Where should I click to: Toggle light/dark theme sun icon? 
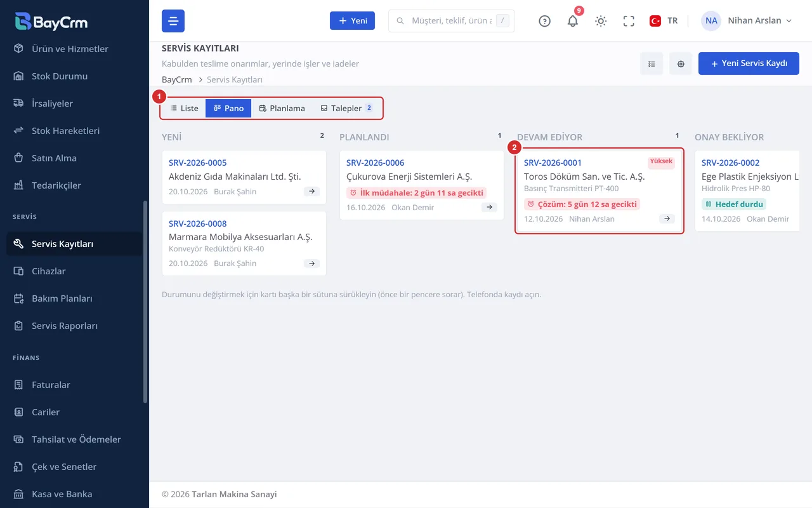coord(601,21)
